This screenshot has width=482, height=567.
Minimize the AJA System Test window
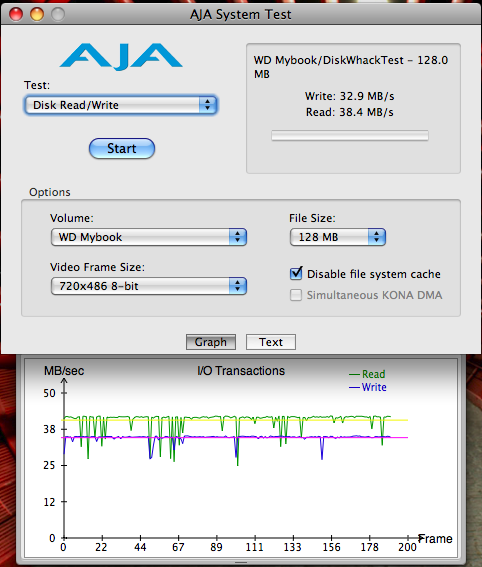tap(37, 14)
